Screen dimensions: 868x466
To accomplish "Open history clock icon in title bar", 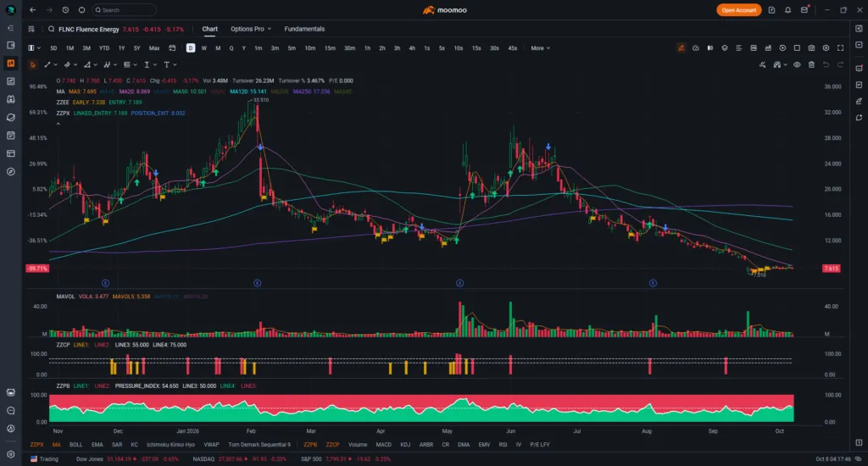I will pos(65,10).
